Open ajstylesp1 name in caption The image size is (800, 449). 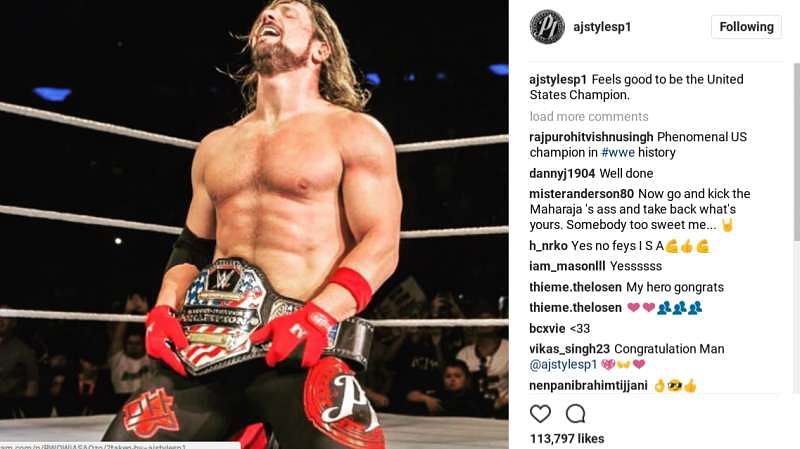[558, 80]
